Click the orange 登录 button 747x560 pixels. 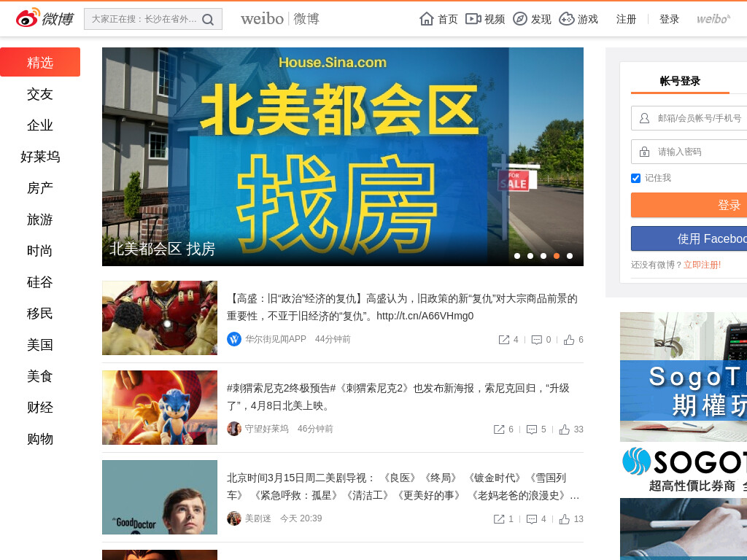click(x=689, y=205)
